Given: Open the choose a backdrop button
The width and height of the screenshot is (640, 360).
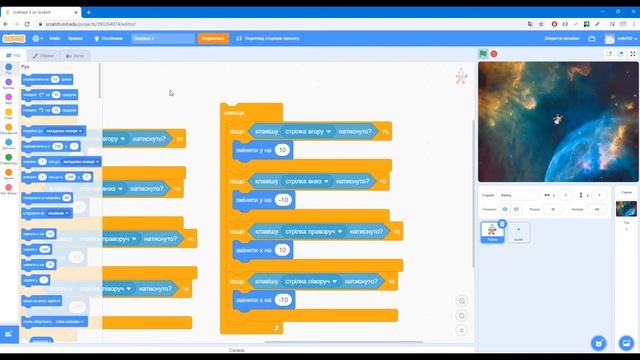Looking at the screenshot, I should tap(626, 343).
